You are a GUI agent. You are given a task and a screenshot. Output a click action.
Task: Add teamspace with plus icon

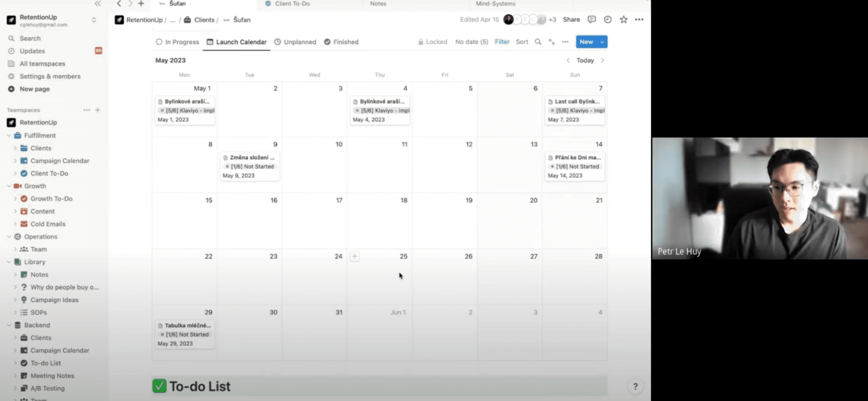pyautogui.click(x=98, y=110)
